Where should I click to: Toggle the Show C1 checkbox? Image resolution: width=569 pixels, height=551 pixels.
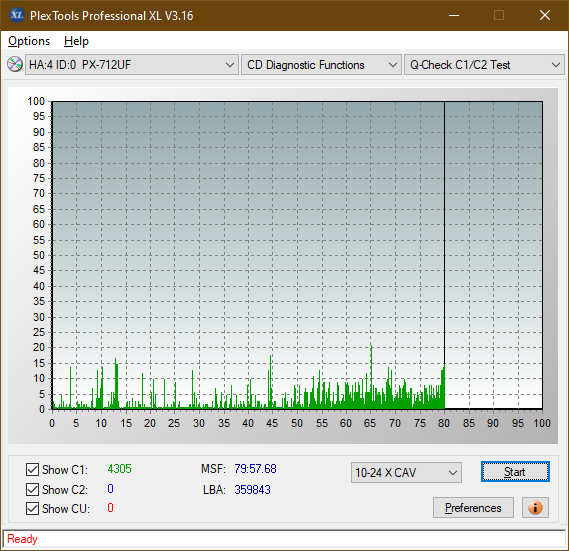pyautogui.click(x=32, y=469)
